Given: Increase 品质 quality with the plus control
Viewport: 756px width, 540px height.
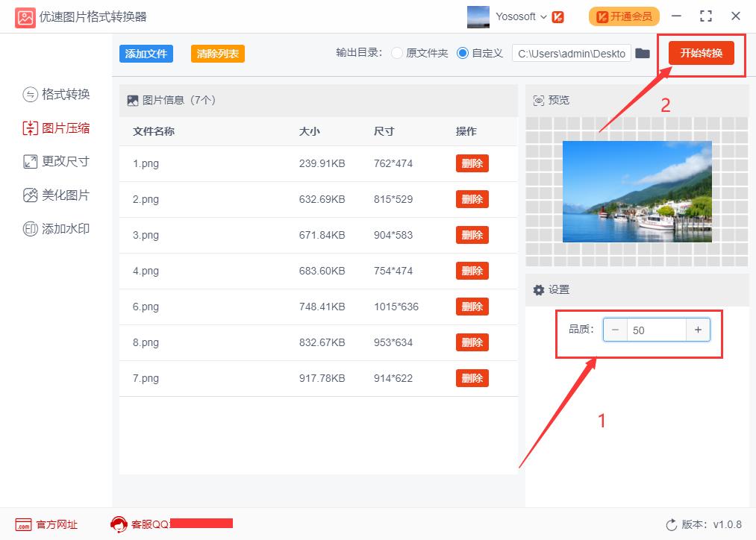Looking at the screenshot, I should [x=699, y=329].
